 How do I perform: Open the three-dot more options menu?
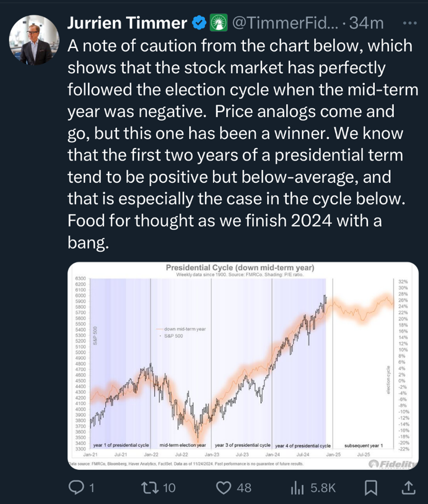[x=410, y=22]
